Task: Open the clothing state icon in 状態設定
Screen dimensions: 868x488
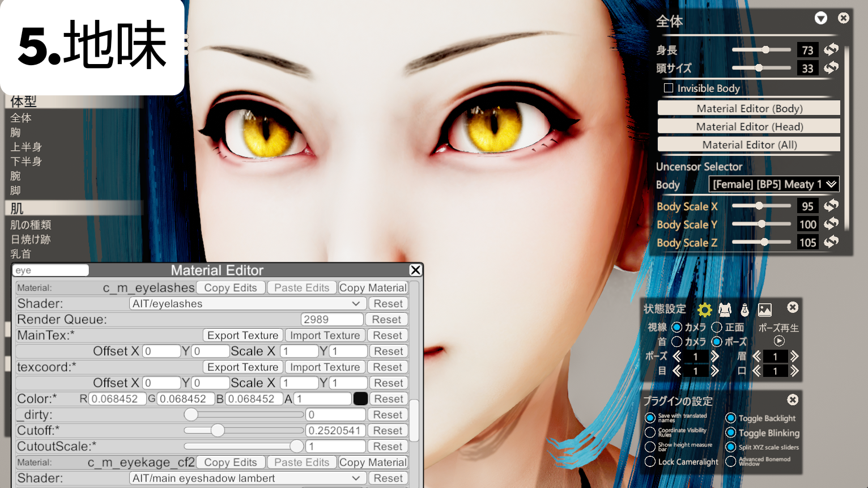Action: [725, 309]
